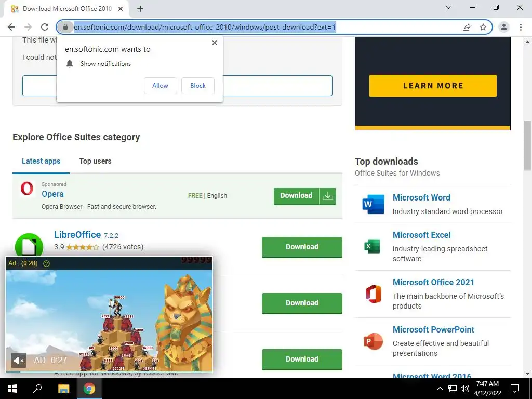Open a new browser tab
Screen dimensions: 532x399
point(140,9)
